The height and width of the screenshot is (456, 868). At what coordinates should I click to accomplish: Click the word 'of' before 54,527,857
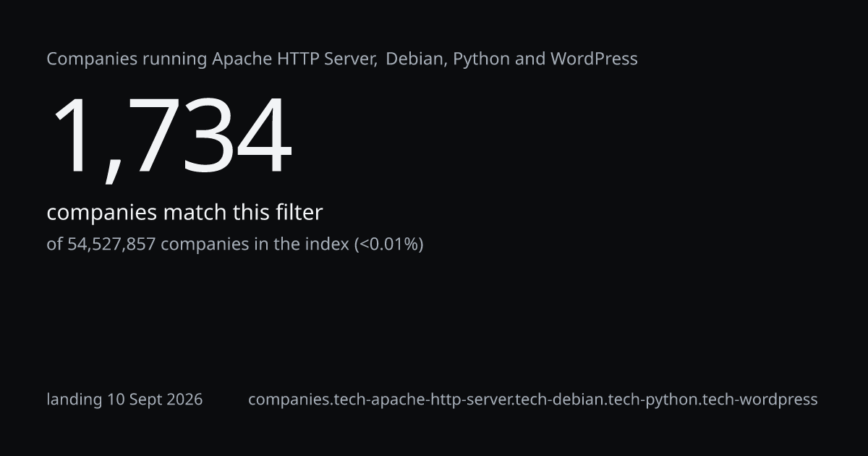coord(55,245)
